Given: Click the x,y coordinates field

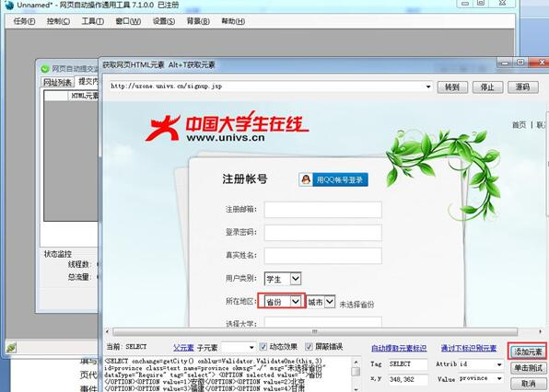Looking at the screenshot, I should pyautogui.click(x=407, y=379).
